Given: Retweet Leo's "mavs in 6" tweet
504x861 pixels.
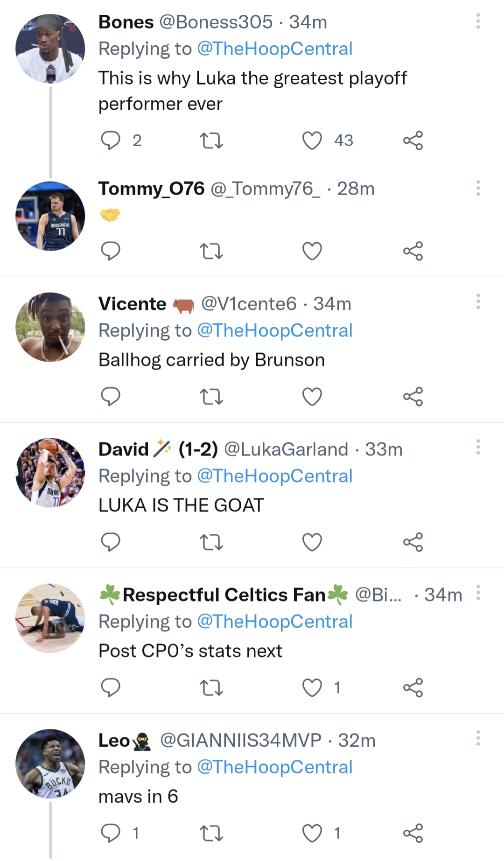Looking at the screenshot, I should pos(211,833).
